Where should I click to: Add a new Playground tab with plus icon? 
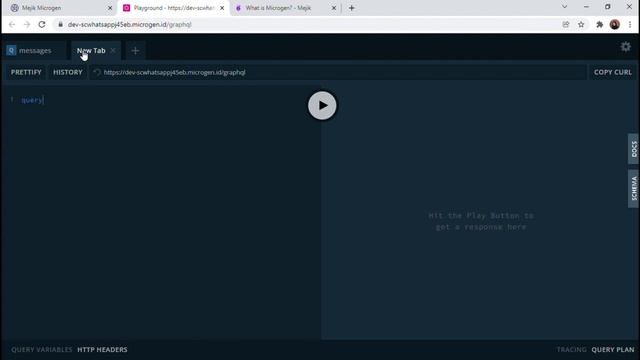[135, 51]
